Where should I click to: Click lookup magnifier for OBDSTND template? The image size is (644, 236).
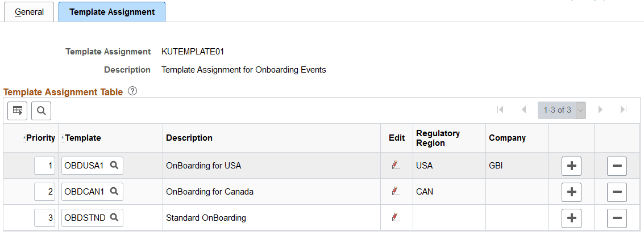(x=114, y=217)
